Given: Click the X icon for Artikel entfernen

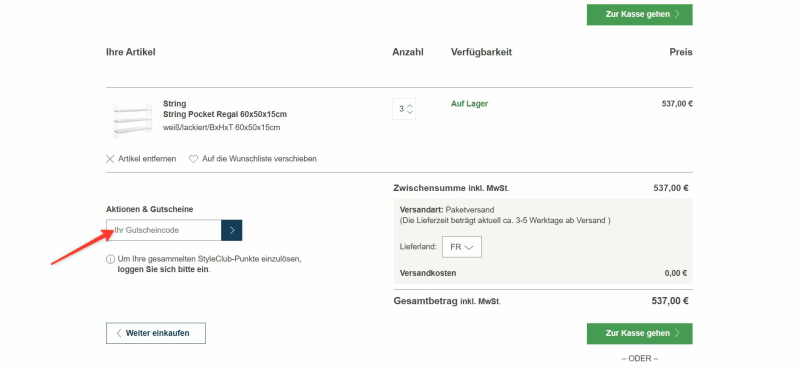Looking at the screenshot, I should [x=110, y=159].
